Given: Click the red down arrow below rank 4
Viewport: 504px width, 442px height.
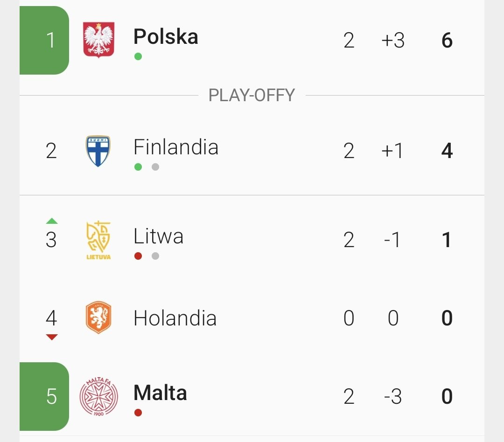Looking at the screenshot, I should tap(52, 337).
